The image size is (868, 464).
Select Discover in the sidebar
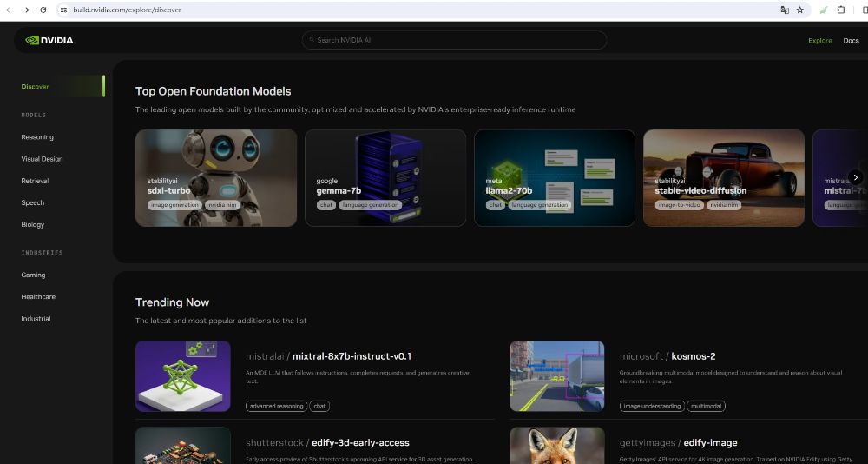click(x=36, y=87)
